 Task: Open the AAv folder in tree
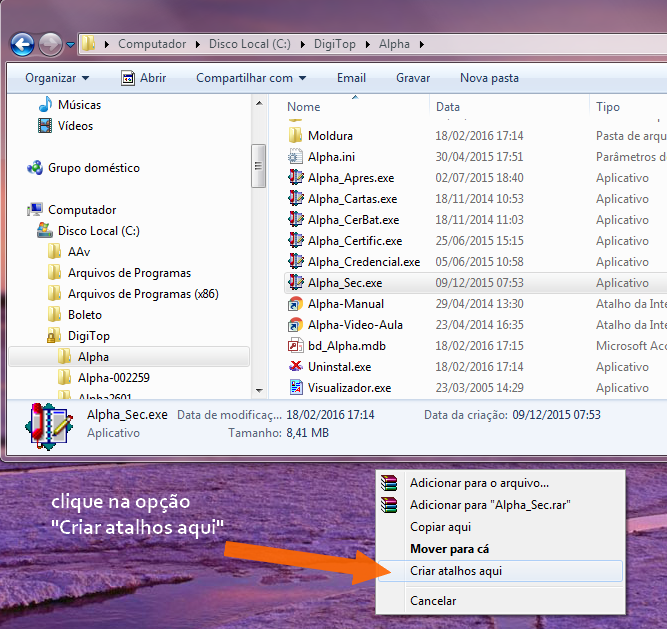tap(68, 251)
